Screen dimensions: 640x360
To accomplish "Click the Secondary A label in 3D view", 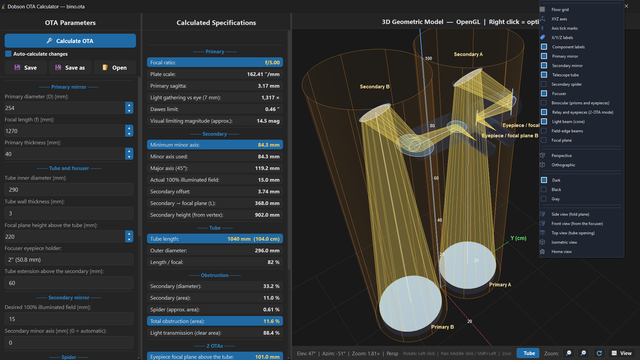I will point(468,54).
